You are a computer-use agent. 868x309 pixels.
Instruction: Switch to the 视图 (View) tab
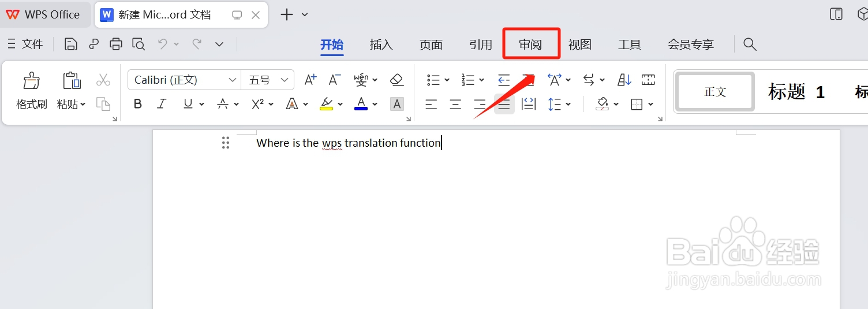click(x=580, y=44)
